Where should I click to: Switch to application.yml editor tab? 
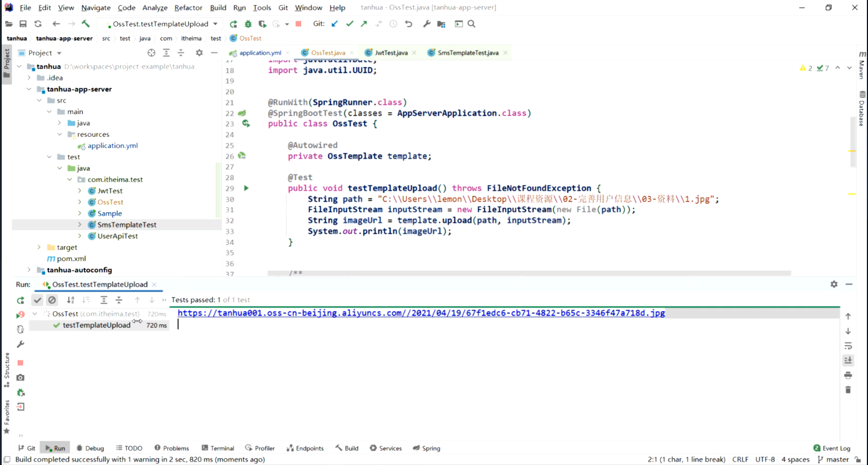coord(259,52)
